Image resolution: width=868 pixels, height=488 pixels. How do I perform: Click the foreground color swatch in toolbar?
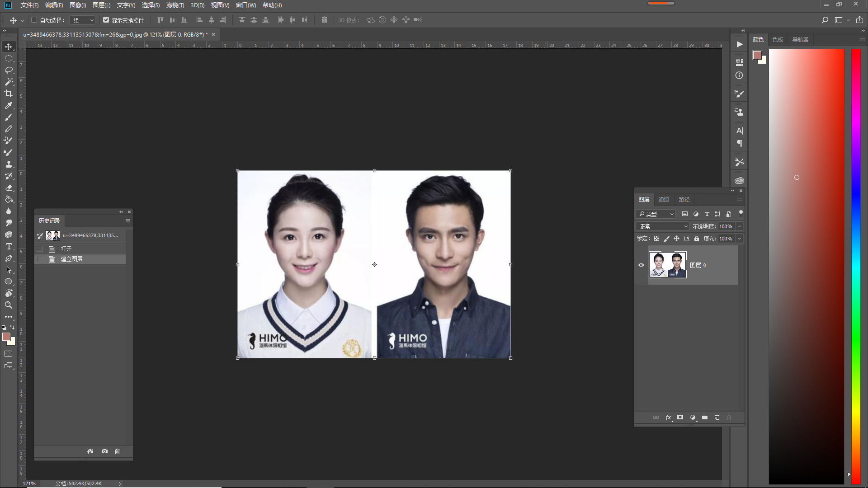pyautogui.click(x=6, y=337)
